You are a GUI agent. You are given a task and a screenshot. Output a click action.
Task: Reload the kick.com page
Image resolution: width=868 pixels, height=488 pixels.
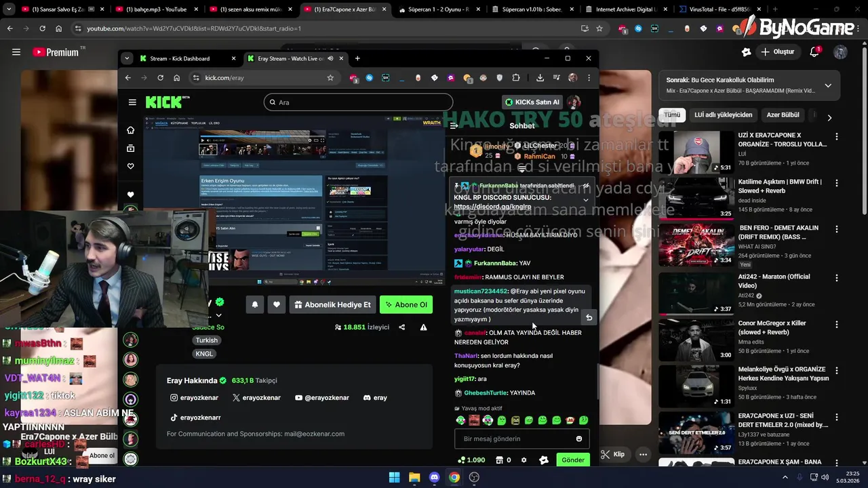tap(161, 78)
